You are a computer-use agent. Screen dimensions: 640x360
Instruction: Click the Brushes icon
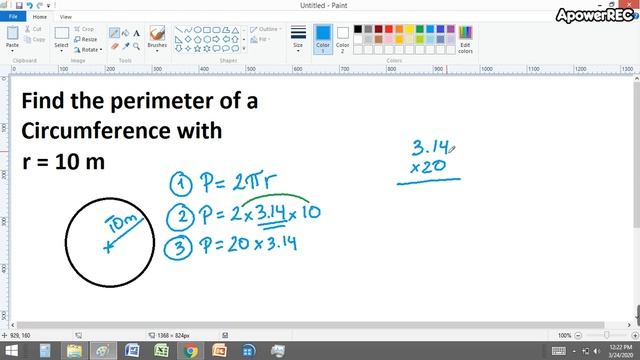point(157,33)
